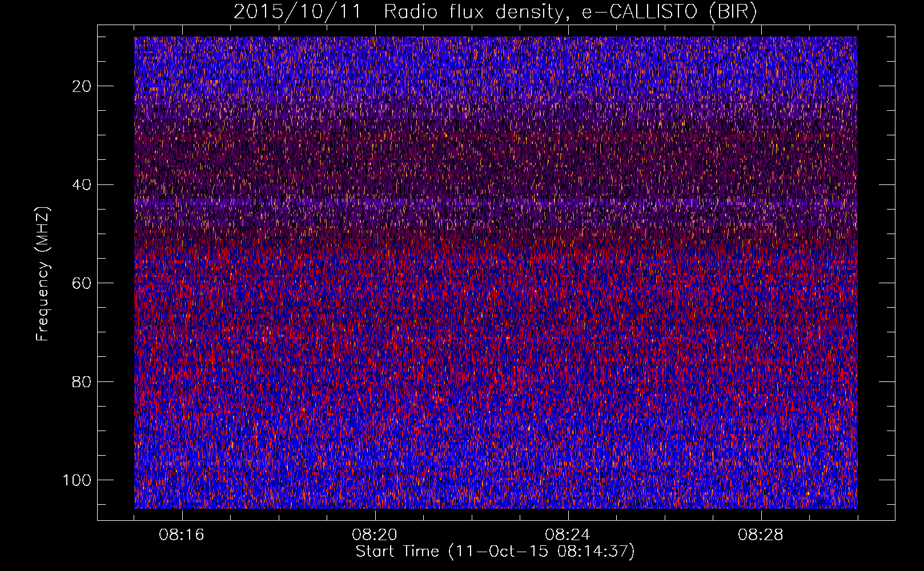Image resolution: width=924 pixels, height=571 pixels.
Task: Click the '100' frequency tick label
Action: tap(77, 480)
